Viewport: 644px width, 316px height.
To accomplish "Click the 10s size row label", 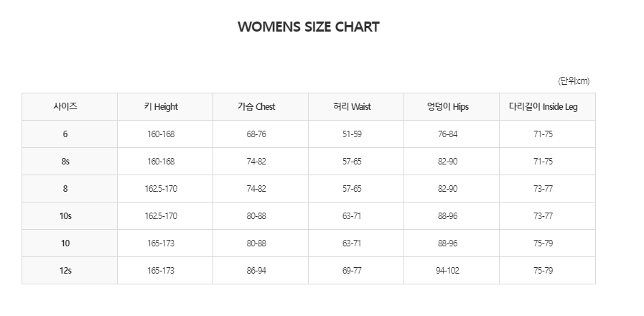I will click(x=65, y=216).
